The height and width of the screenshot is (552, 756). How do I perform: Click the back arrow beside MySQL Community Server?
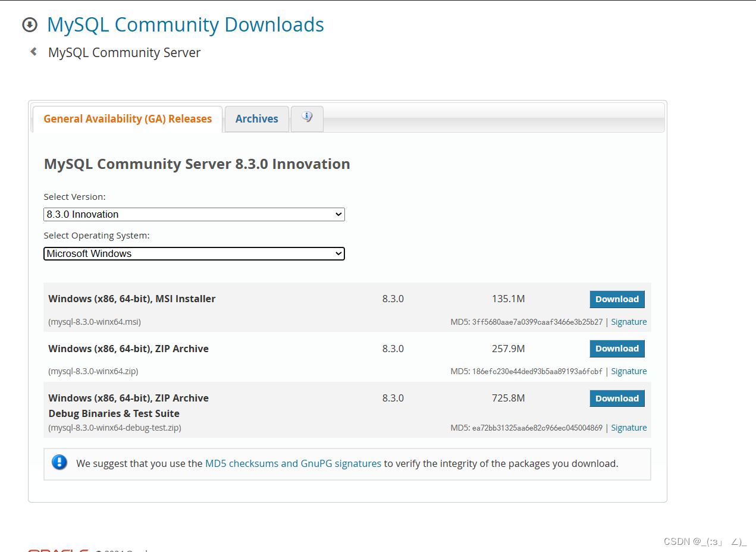pos(34,52)
